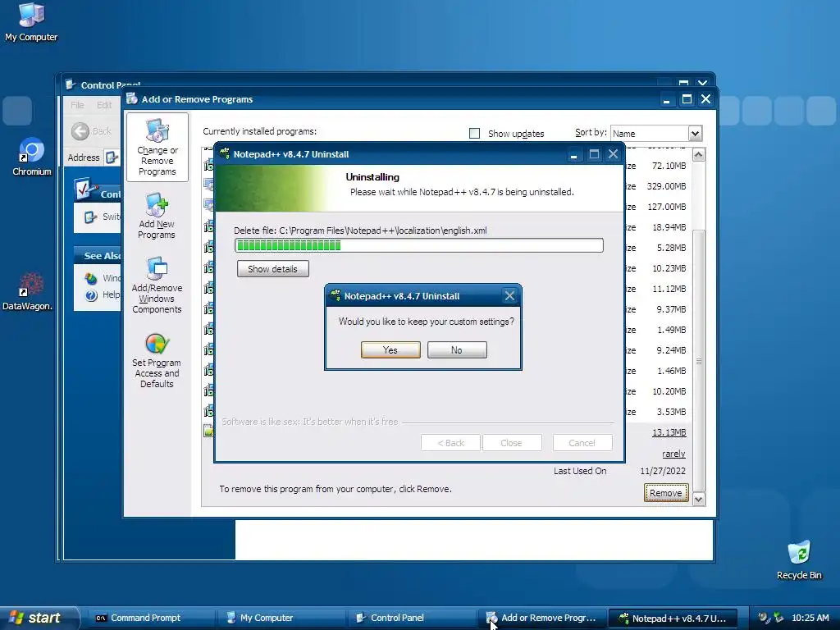Open the Recycle Bin on desktop

(799, 560)
